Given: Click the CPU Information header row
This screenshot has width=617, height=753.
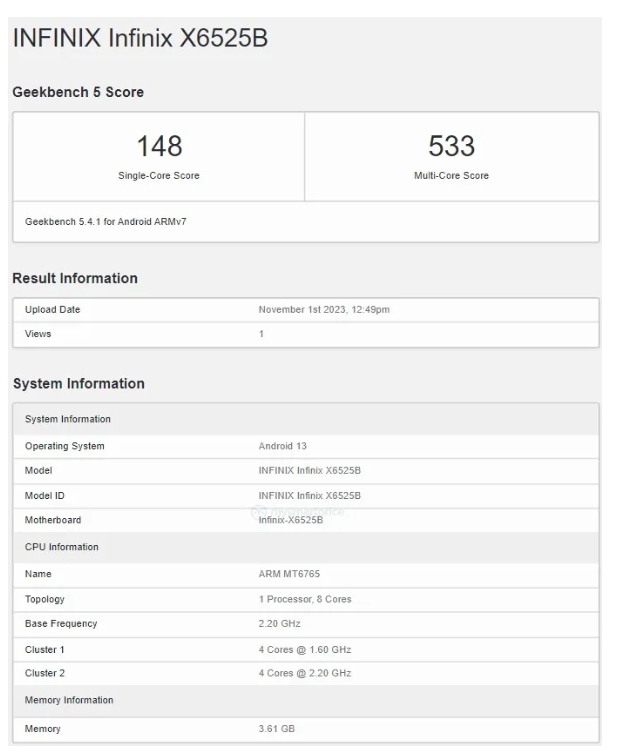Looking at the screenshot, I should coord(306,547).
